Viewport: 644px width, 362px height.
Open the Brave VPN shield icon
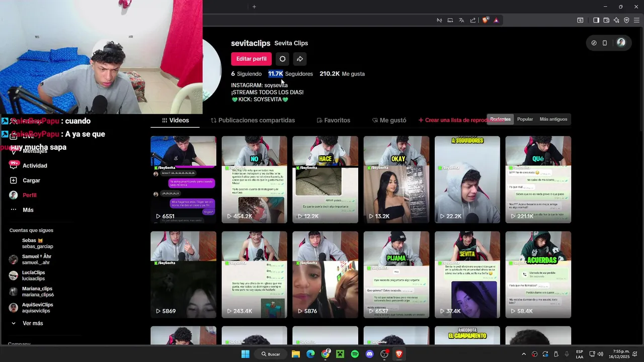pyautogui.click(x=626, y=20)
